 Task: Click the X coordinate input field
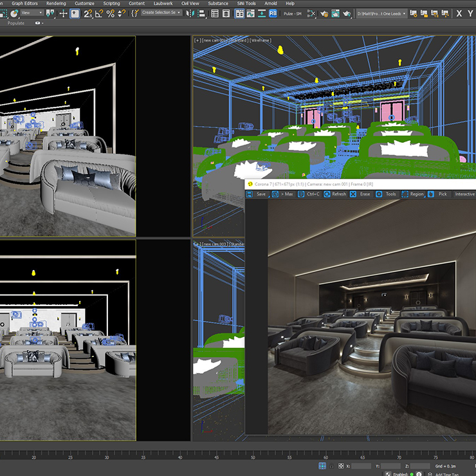pyautogui.click(x=361, y=466)
